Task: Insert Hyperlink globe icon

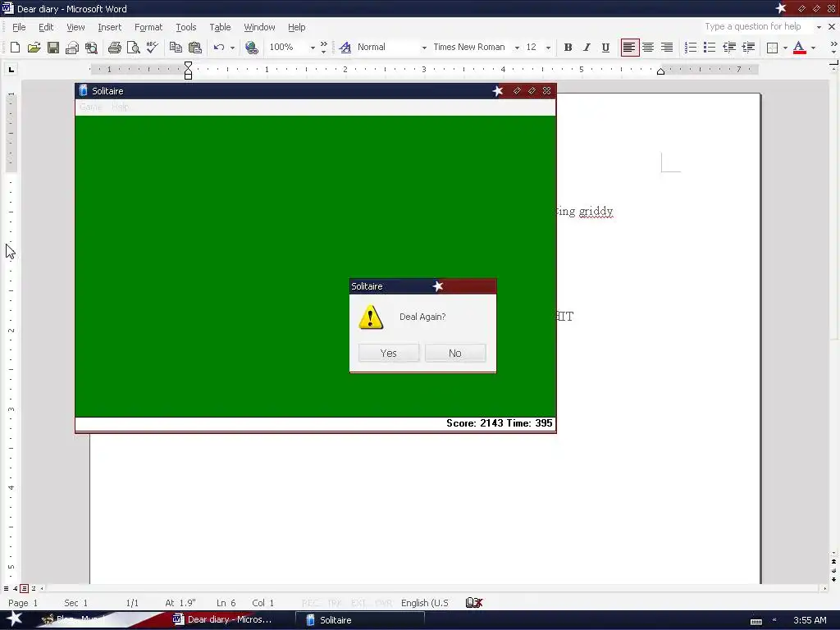Action: click(251, 48)
